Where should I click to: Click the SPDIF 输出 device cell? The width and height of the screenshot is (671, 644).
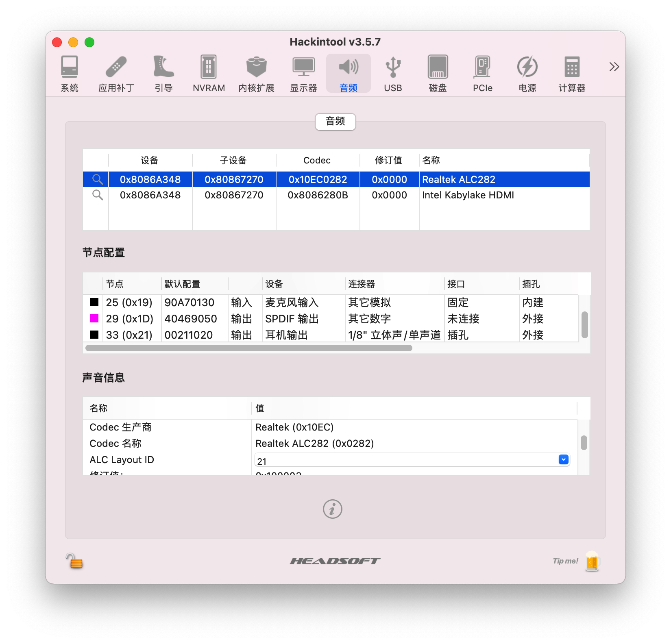292,319
